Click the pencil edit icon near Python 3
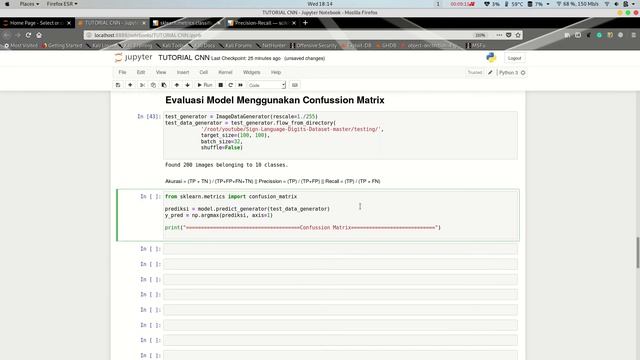 pos(490,73)
